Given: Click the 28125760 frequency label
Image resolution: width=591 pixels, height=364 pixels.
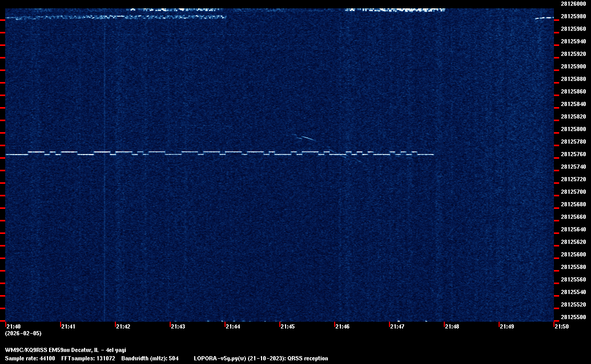Looking at the screenshot, I should pos(573,154).
